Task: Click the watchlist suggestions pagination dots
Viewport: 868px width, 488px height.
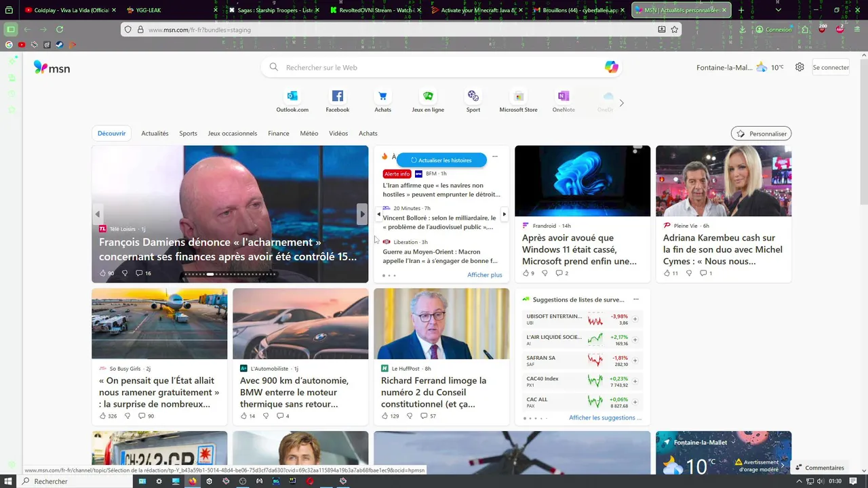Action: [x=535, y=418]
